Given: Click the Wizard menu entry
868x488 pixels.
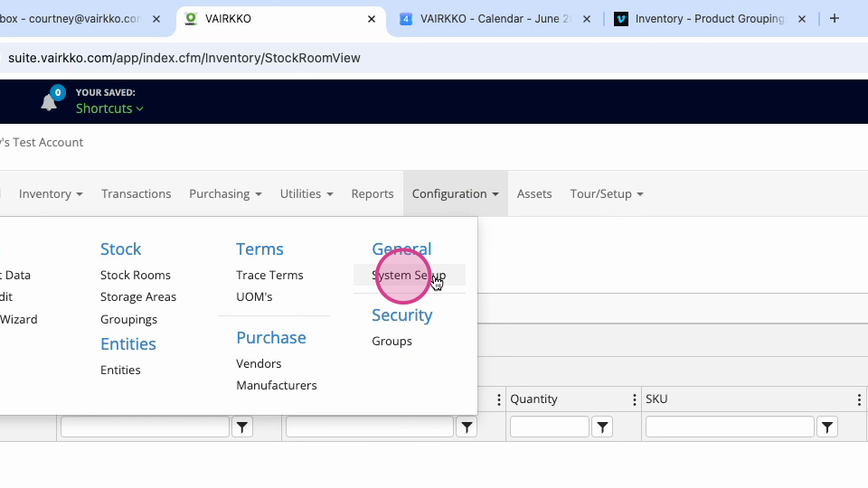Looking at the screenshot, I should tap(19, 319).
